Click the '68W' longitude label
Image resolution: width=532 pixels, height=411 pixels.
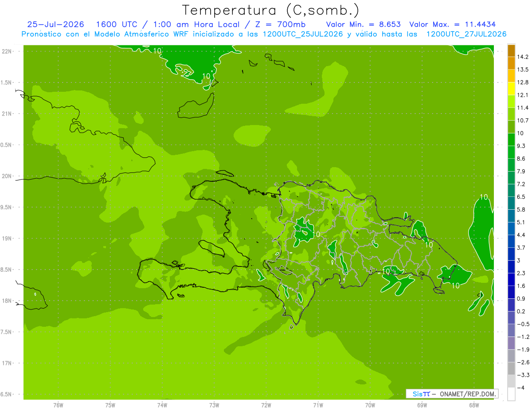474,405
